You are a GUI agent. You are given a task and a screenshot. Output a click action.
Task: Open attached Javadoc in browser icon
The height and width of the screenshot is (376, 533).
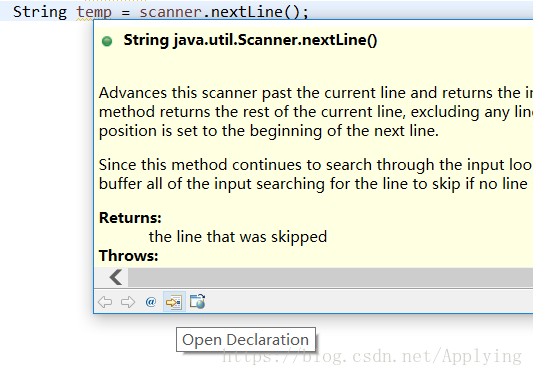pyautogui.click(x=197, y=301)
